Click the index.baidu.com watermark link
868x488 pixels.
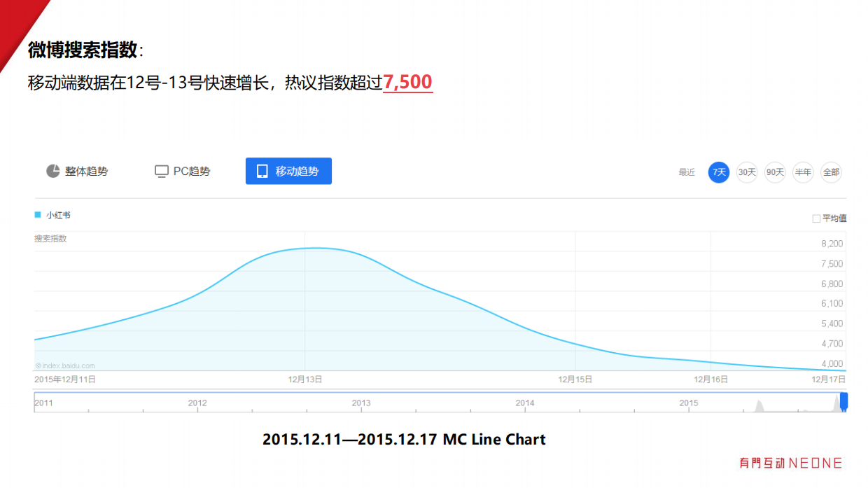pos(65,365)
